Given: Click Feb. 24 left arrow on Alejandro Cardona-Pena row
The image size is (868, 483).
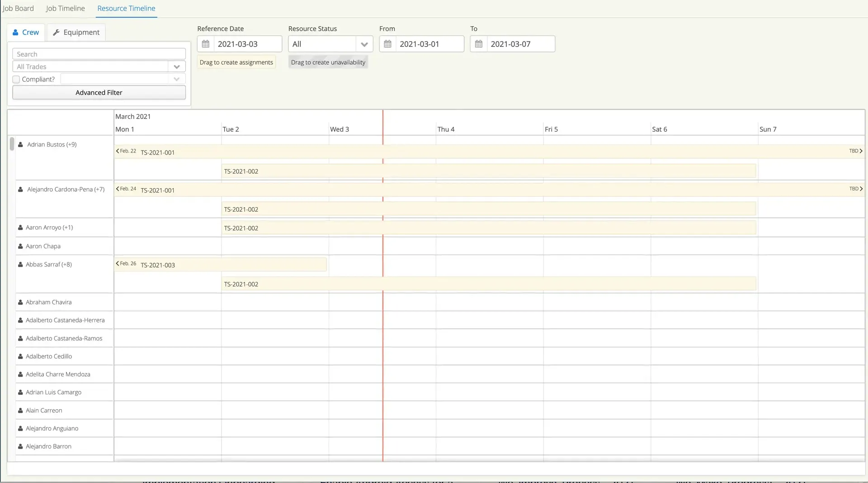Looking at the screenshot, I should [x=118, y=189].
